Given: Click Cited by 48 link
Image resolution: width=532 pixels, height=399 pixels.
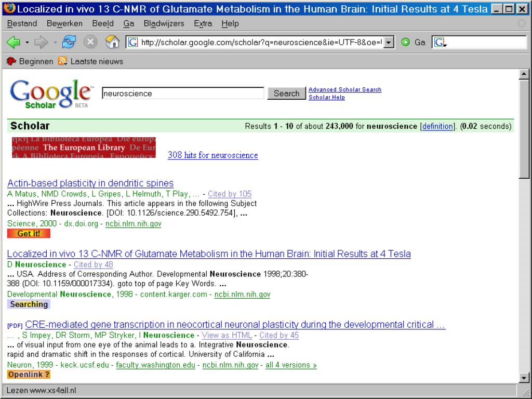Looking at the screenshot, I should (x=94, y=264).
